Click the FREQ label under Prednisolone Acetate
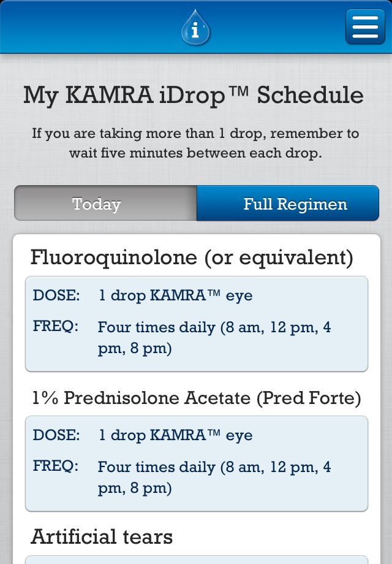 pos(56,467)
